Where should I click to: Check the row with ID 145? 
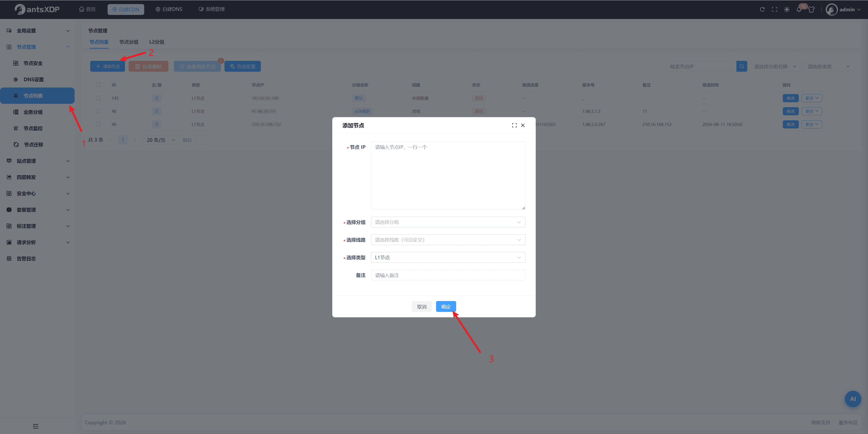pos(98,98)
